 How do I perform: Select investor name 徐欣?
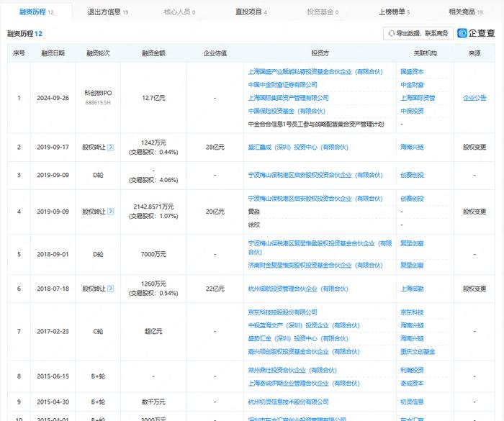pyautogui.click(x=254, y=225)
